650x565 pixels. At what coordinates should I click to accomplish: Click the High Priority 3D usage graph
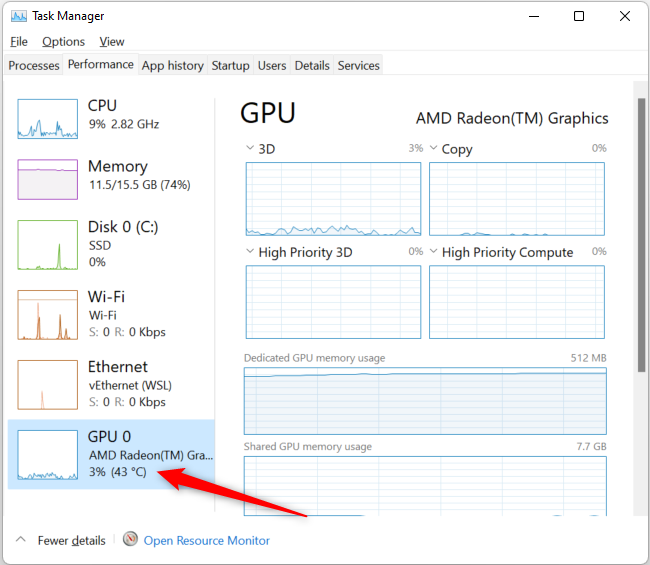pyautogui.click(x=333, y=302)
